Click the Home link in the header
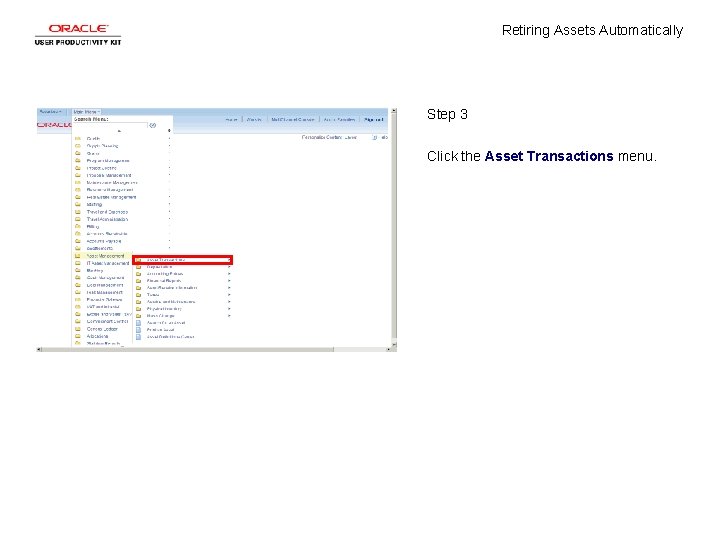This screenshot has width=720, height=540. coord(231,119)
